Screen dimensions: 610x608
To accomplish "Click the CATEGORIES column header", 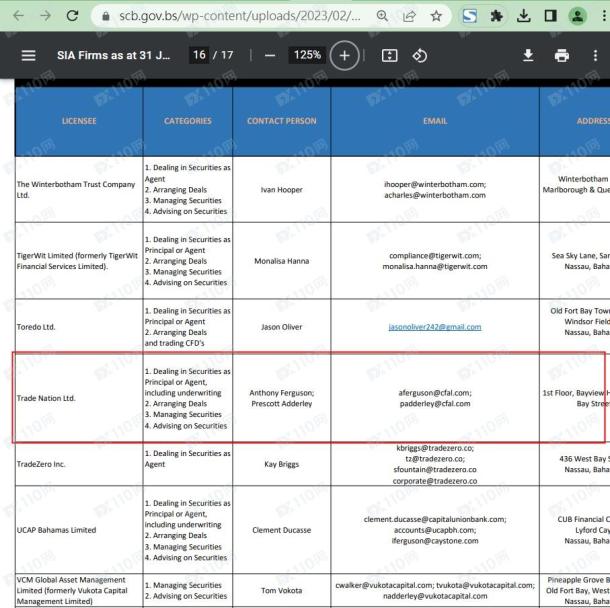I will (188, 121).
